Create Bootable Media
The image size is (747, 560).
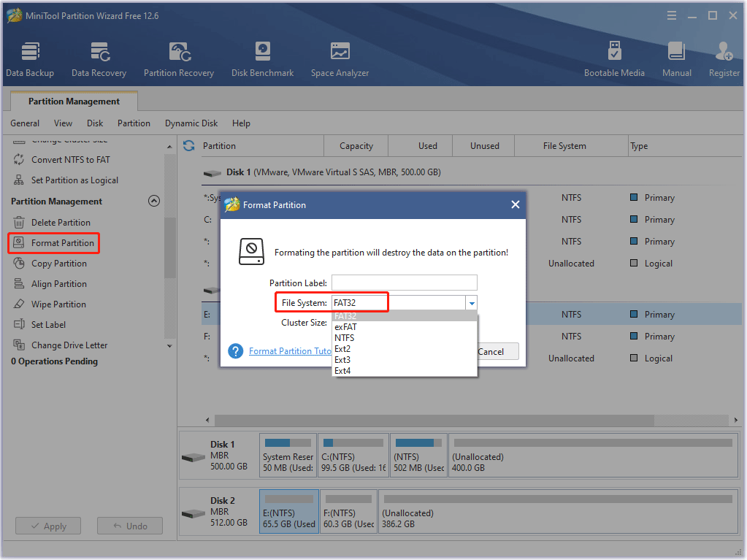(614, 59)
